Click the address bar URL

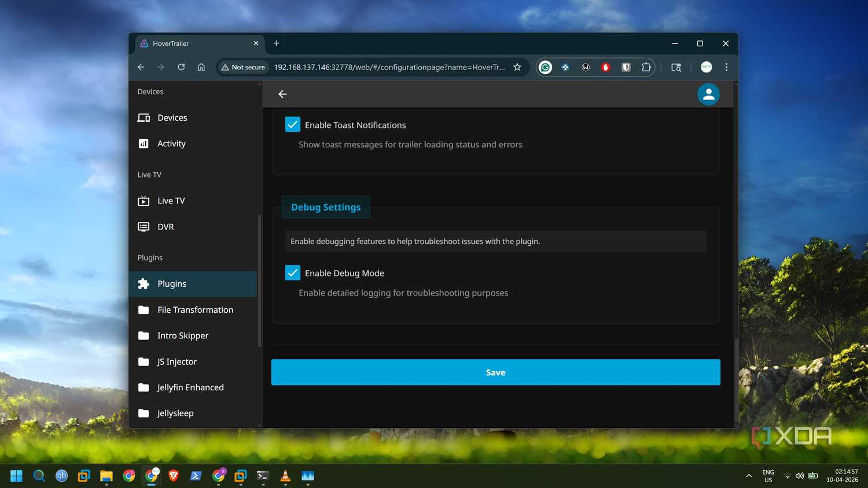tap(389, 67)
